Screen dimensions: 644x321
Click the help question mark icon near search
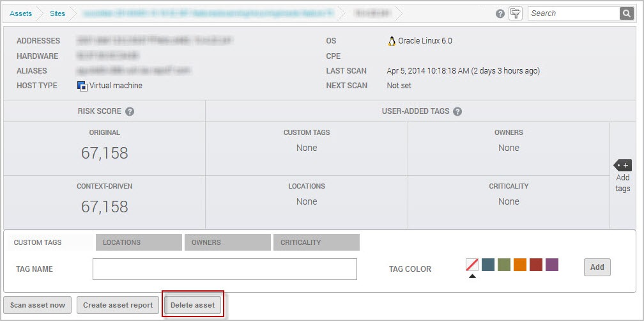click(x=500, y=13)
